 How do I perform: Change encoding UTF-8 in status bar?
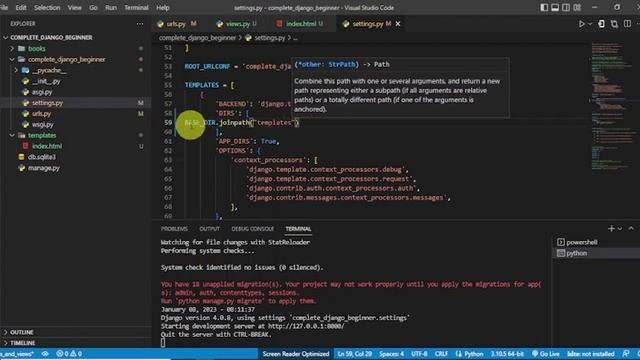[419, 354]
